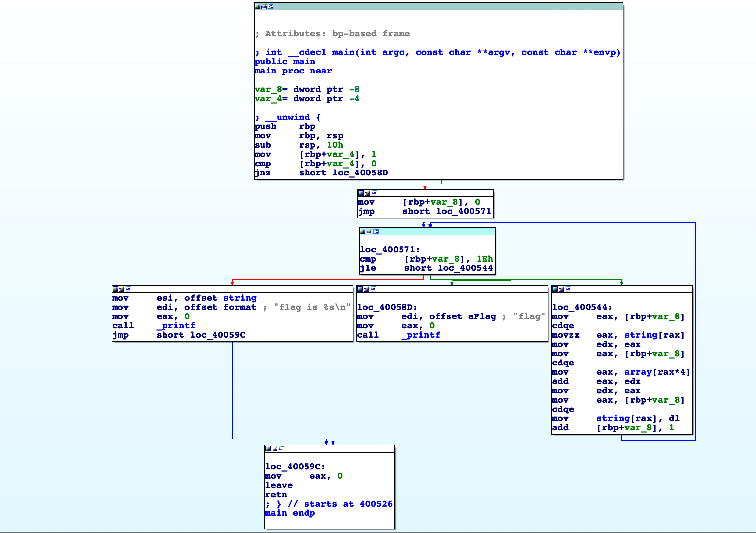This screenshot has height=533, width=756.
Task: Open node color icon on loc_400571 block
Action: (363, 231)
